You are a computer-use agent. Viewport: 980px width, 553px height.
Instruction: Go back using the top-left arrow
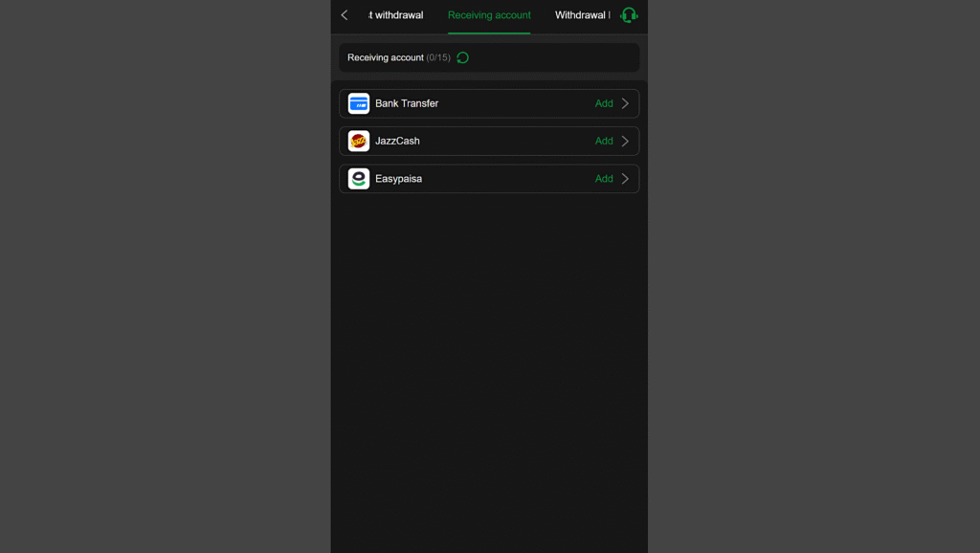[345, 15]
